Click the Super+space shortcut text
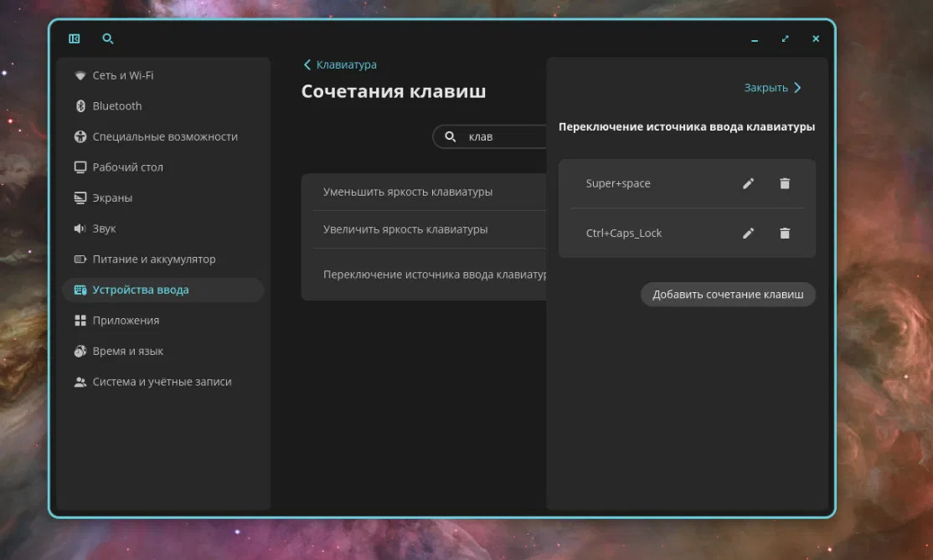This screenshot has width=933, height=560. 618,183
